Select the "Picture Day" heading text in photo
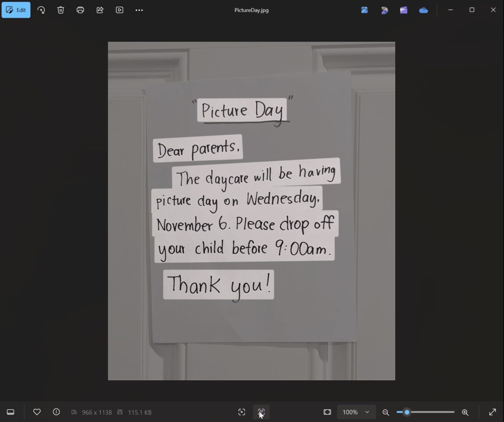The width and height of the screenshot is (504, 422). click(x=243, y=110)
